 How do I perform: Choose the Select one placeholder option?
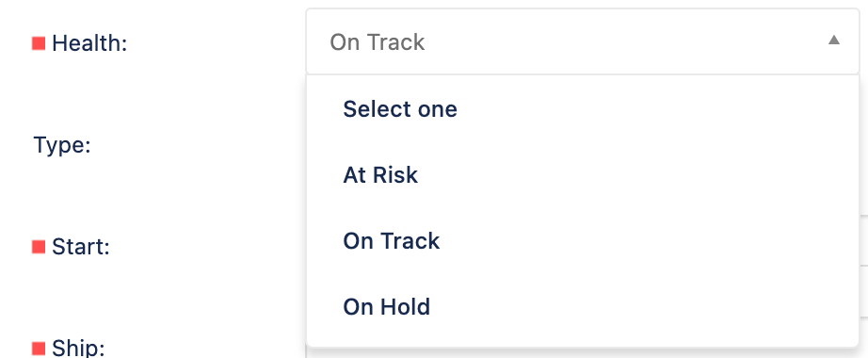(x=400, y=109)
